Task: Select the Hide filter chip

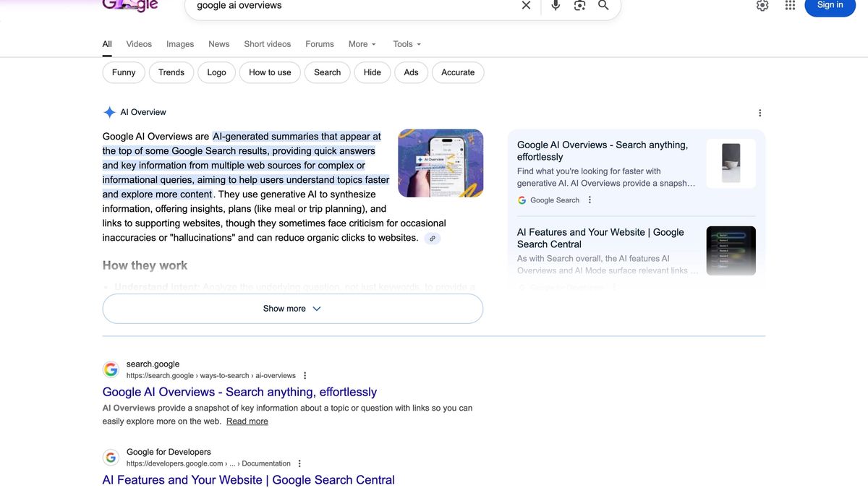Action: coord(373,72)
